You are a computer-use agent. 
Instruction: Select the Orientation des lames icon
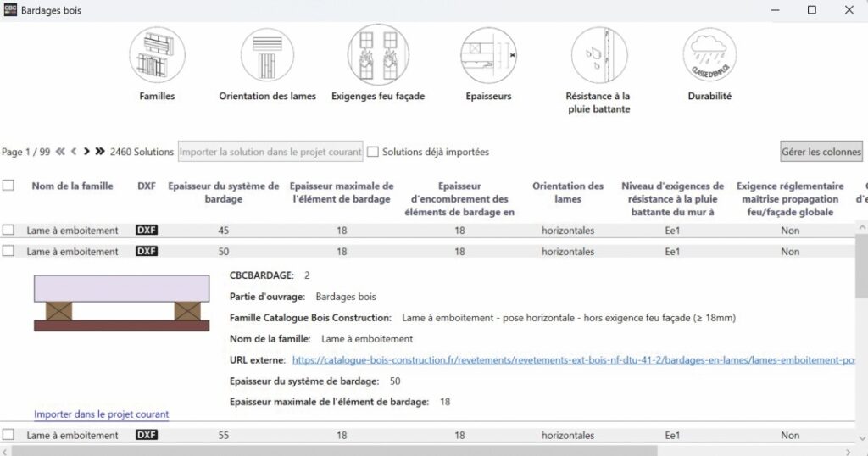tap(267, 54)
